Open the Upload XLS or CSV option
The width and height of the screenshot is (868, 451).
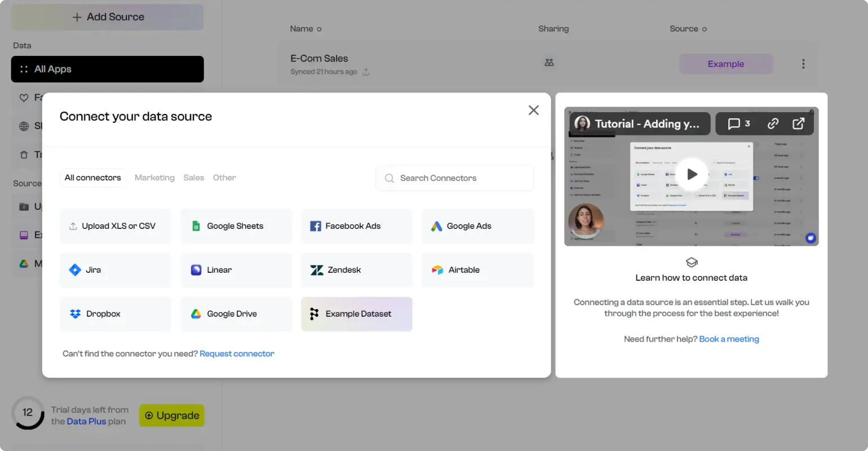pos(115,225)
